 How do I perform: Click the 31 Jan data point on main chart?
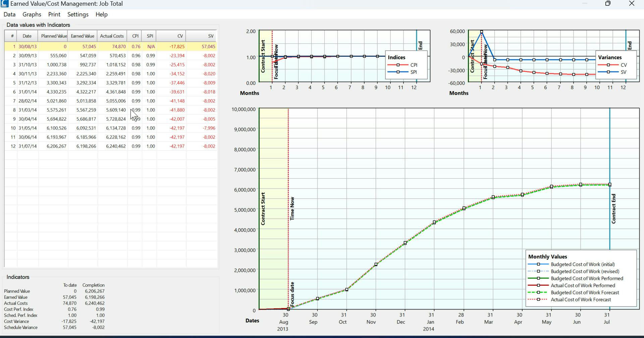[434, 222]
